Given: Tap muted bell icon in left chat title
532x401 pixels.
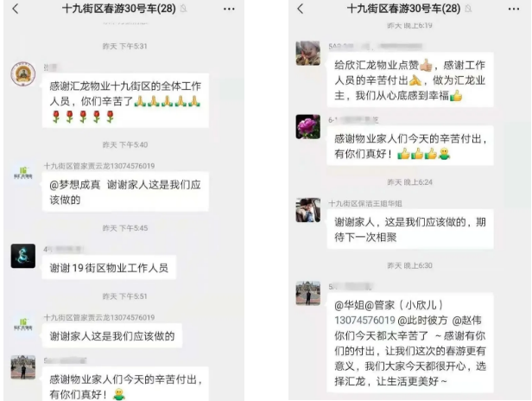Looking at the screenshot, I should (184, 9).
